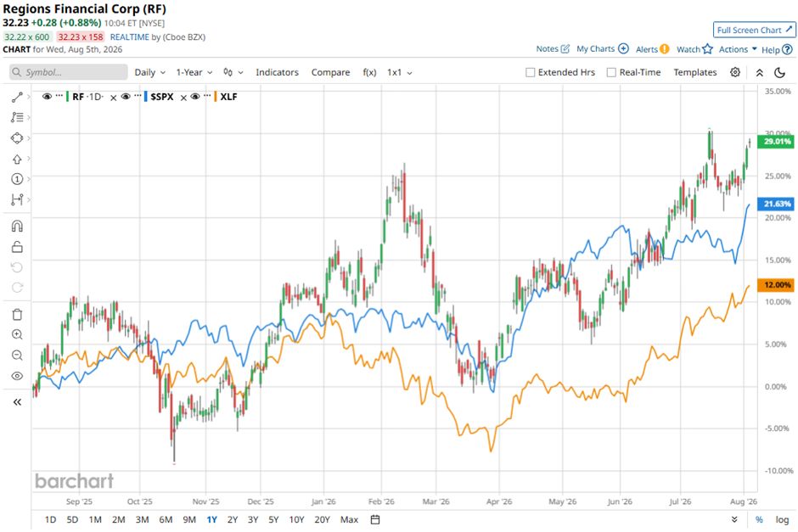The image size is (798, 532).
Task: Hide the $SPX series eye icon
Action: coord(126,97)
